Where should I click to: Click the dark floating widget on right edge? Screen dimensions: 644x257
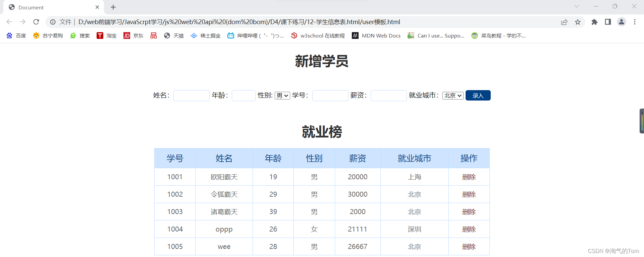tap(642, 121)
